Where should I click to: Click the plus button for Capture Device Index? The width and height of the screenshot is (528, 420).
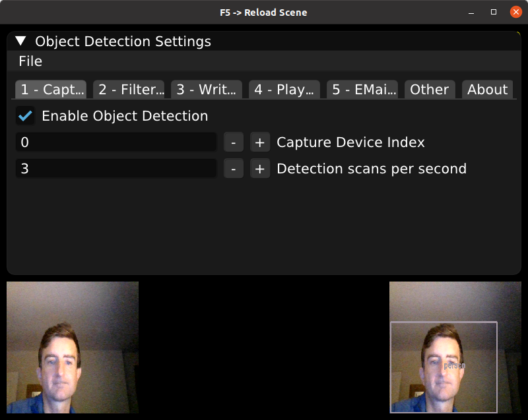[x=259, y=142]
